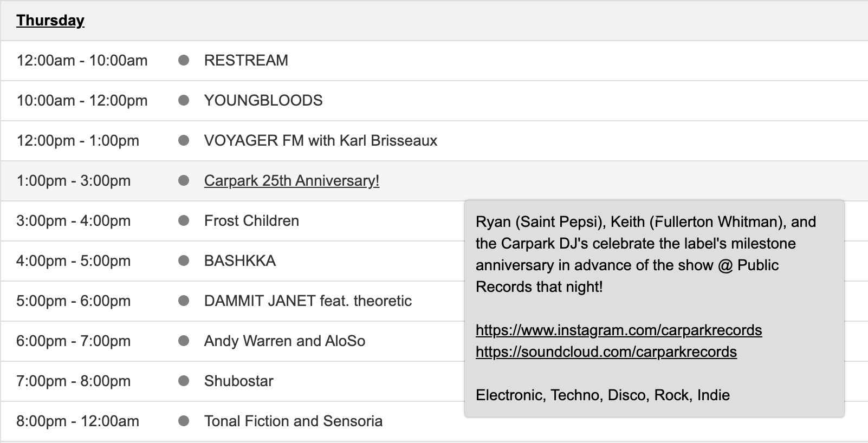Screen dimensions: 868x443
Task: Visit the Carpark Records SoundCloud link
Action: tap(606, 351)
